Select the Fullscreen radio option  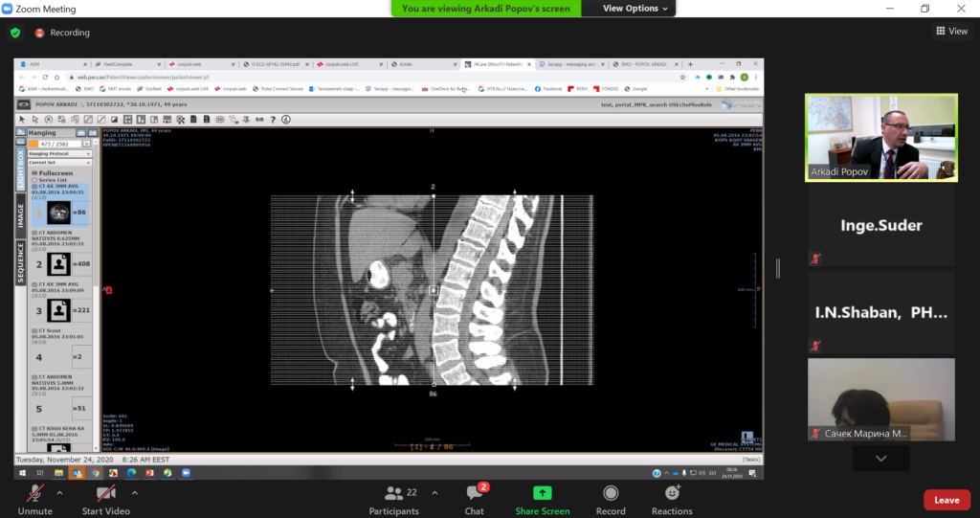tap(34, 173)
